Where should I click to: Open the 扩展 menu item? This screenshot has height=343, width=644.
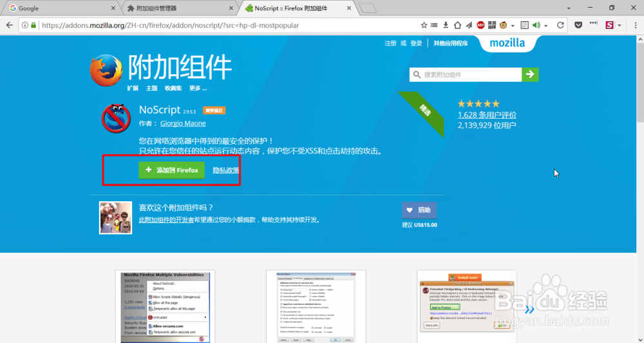[x=133, y=88]
